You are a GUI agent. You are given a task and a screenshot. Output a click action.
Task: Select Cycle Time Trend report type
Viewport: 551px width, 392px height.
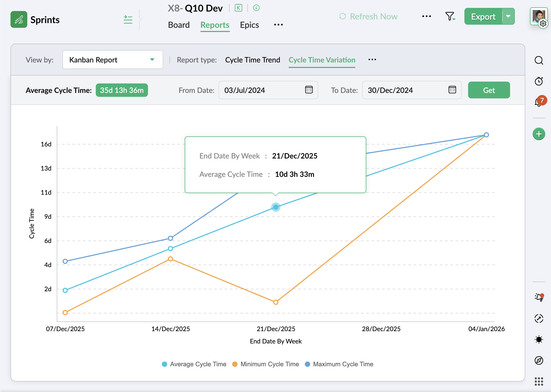click(252, 60)
